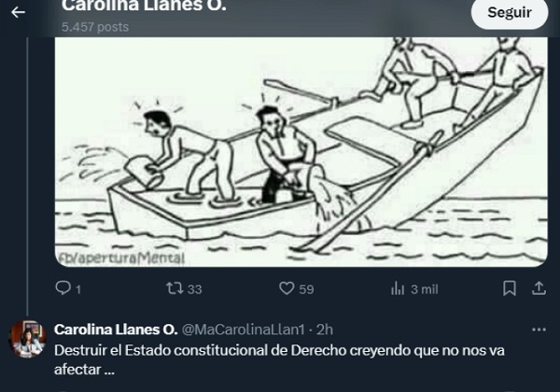Open Carolina Llanes O. profile picture

[27, 339]
